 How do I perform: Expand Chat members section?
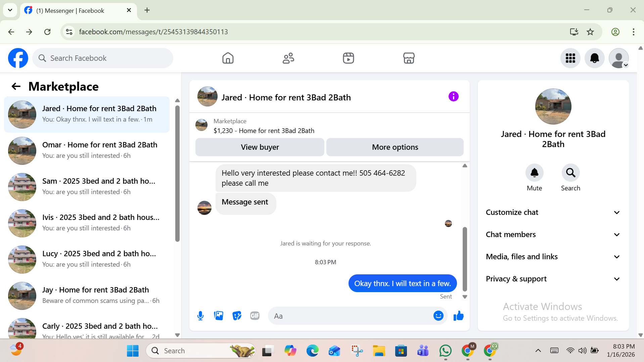(x=553, y=234)
